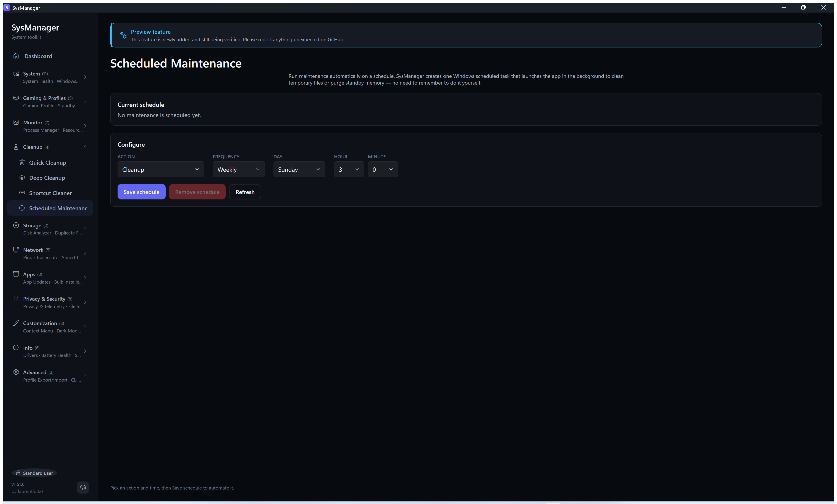Click the Quick Cleanup trash icon

[x=22, y=162]
